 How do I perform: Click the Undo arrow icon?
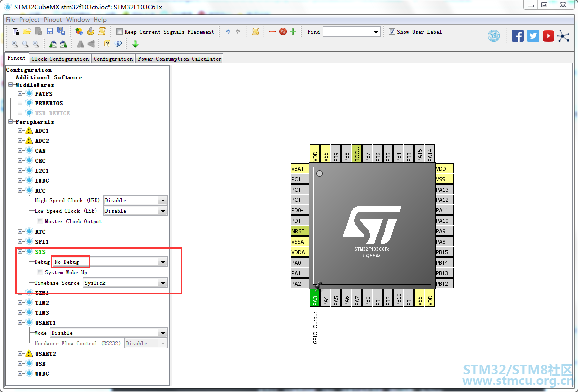pos(228,32)
